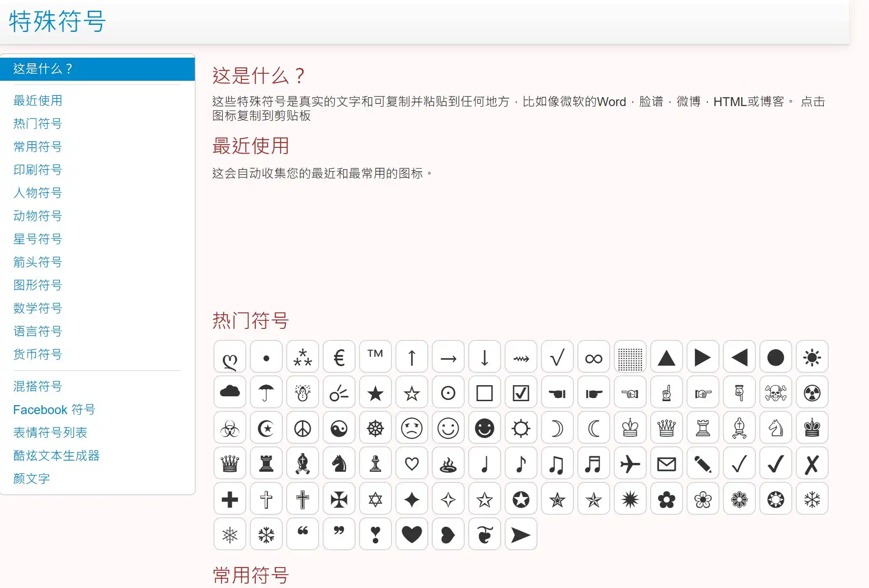
Task: Copy the up arrow symbol
Action: point(412,357)
